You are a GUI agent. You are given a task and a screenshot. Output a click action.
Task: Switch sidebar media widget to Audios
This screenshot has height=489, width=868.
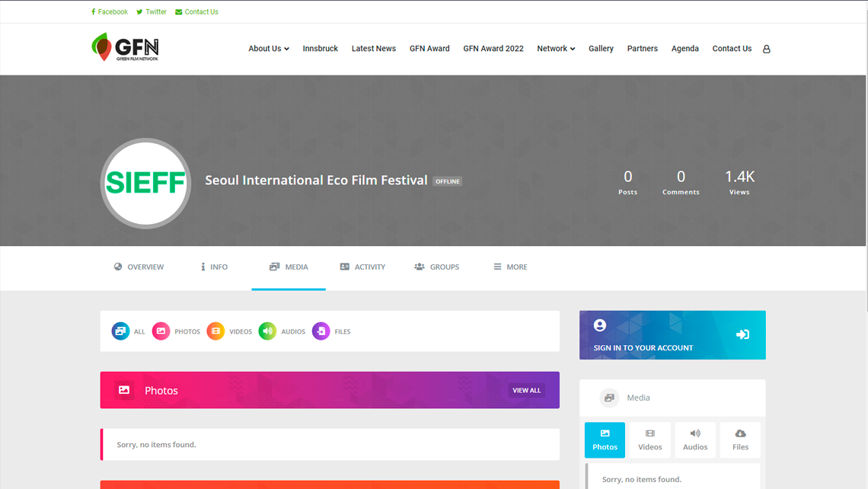tap(695, 439)
